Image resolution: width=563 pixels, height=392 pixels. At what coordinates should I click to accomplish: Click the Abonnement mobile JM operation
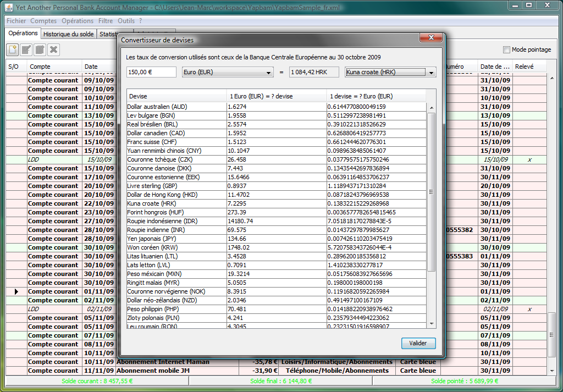click(x=153, y=371)
